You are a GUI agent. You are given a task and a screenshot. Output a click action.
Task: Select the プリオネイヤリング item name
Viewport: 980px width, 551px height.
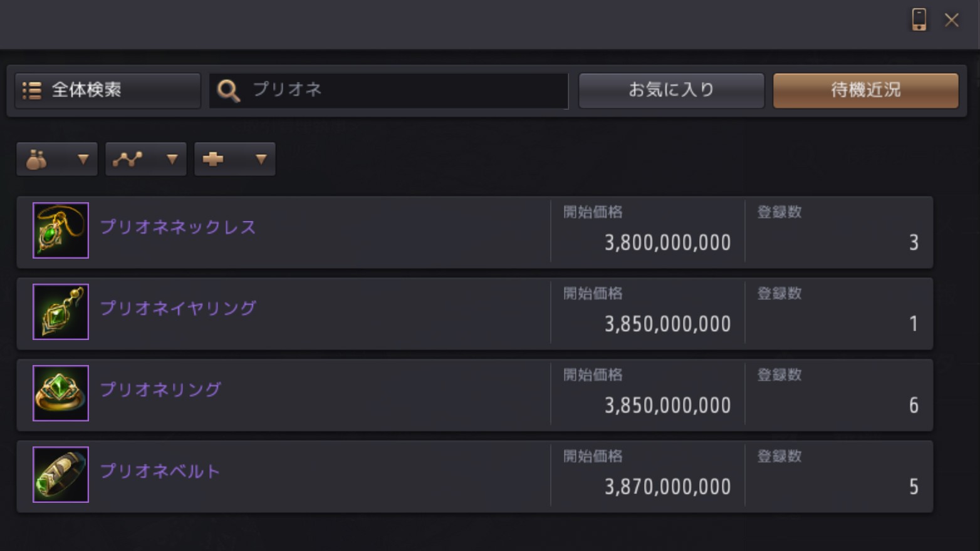coord(178,308)
